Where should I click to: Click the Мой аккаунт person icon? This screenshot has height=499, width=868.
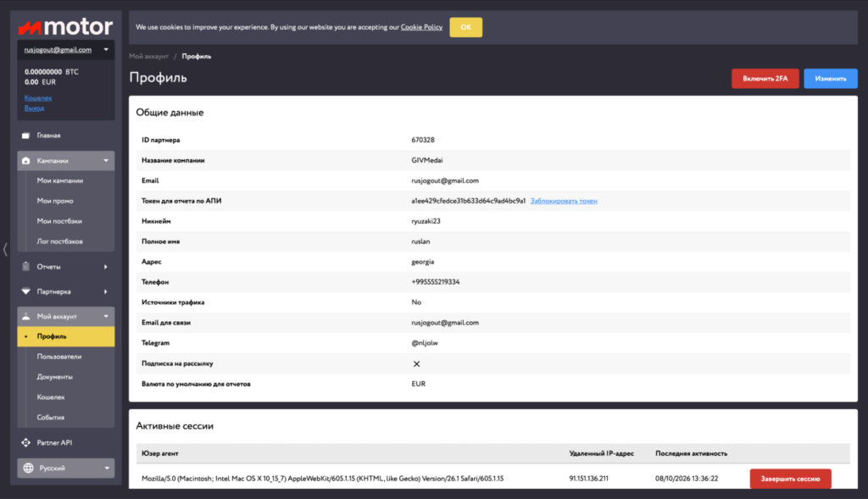[26, 317]
